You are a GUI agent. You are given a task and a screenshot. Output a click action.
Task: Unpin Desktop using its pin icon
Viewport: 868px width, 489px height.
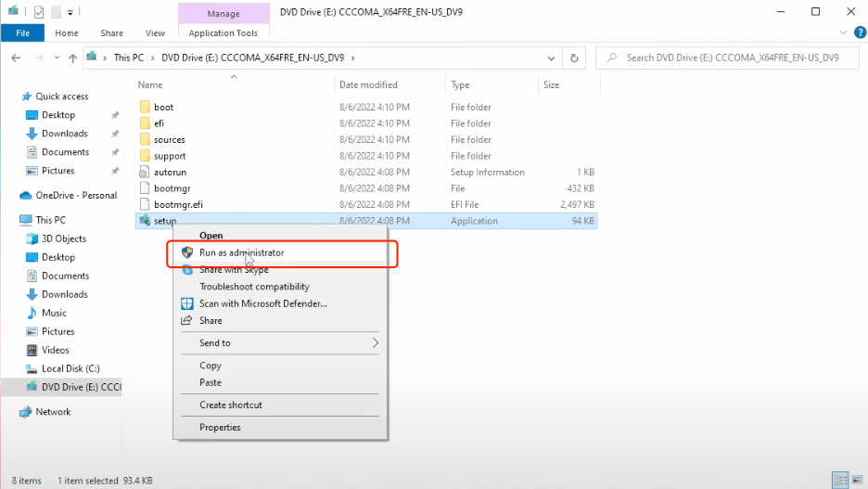point(115,115)
